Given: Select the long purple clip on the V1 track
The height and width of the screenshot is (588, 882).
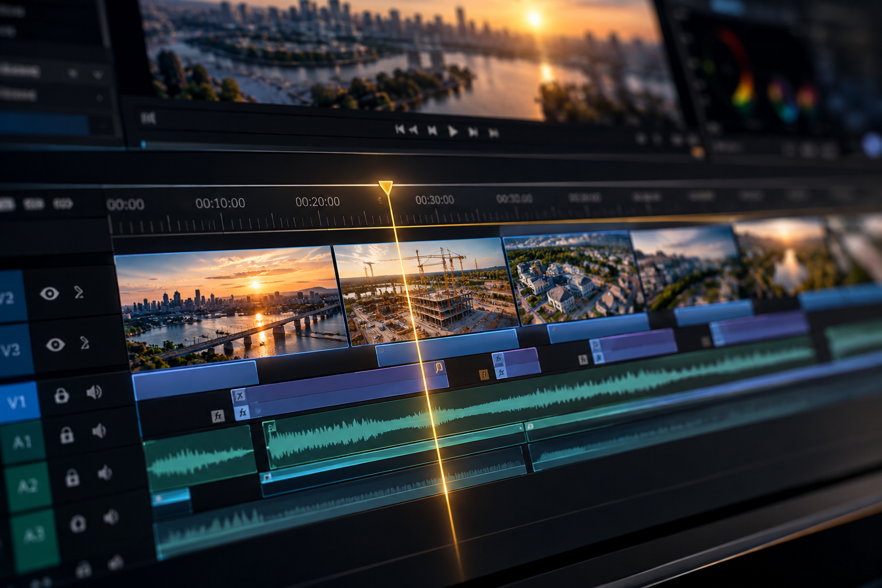Looking at the screenshot, I should click(341, 391).
